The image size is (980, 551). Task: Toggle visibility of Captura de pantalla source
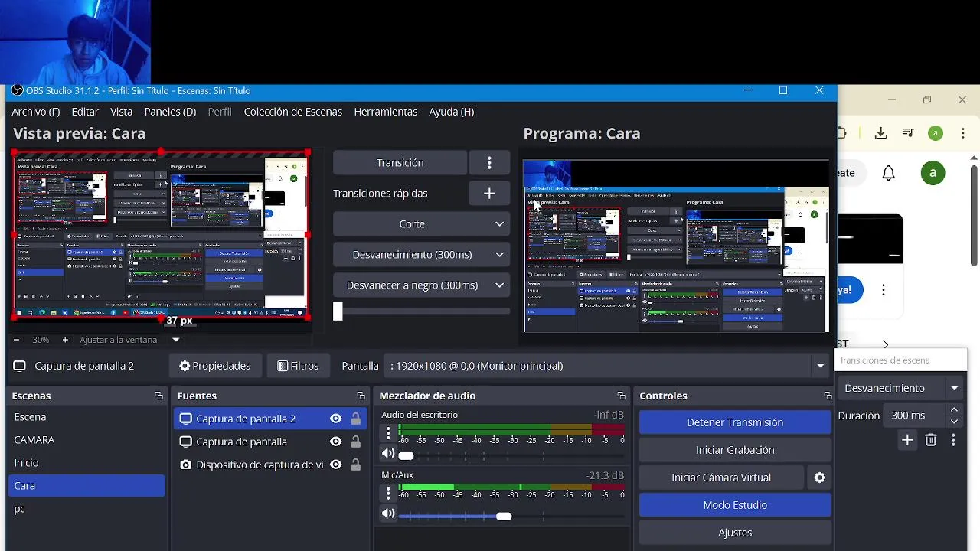point(335,442)
